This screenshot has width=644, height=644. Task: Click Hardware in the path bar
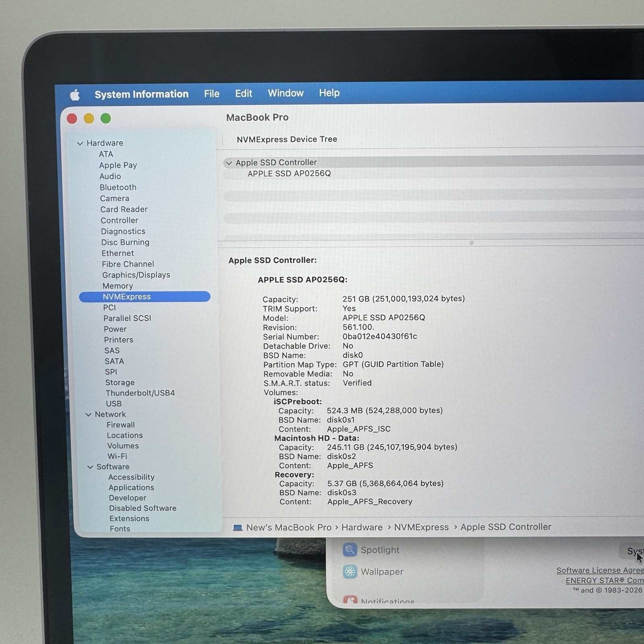[362, 527]
